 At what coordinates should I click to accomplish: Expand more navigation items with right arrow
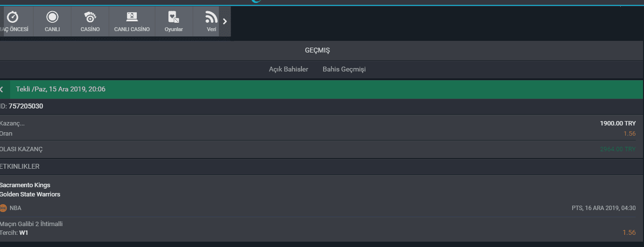pos(225,21)
